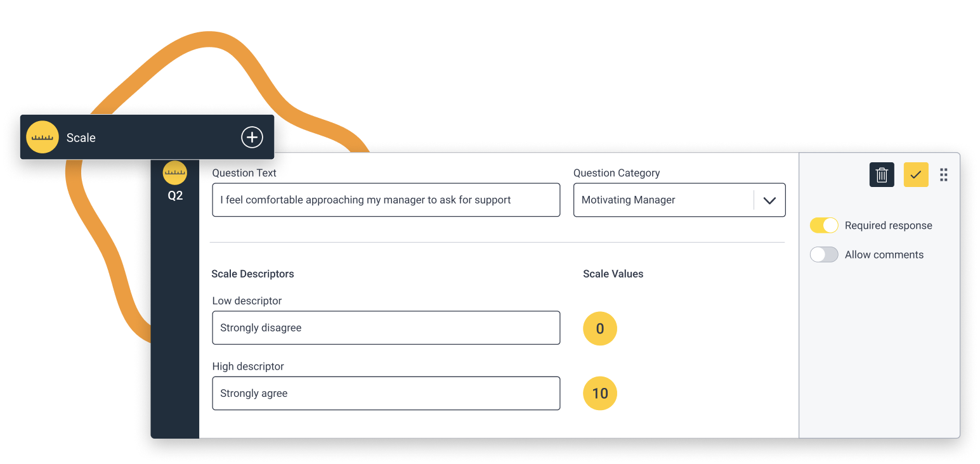Delete the question using the trash icon

pyautogui.click(x=882, y=175)
